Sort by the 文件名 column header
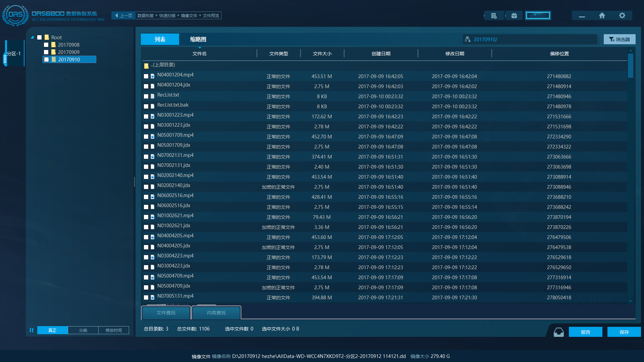 199,54
